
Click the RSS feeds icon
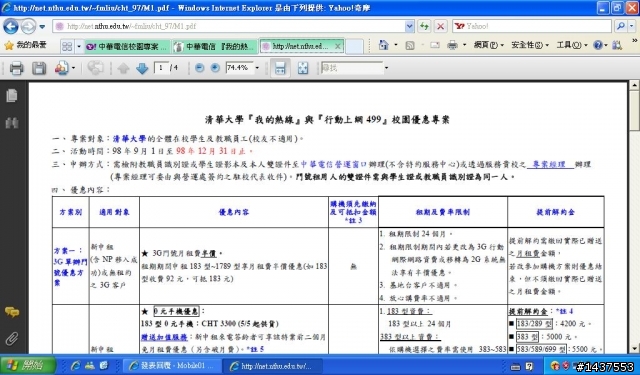point(410,45)
